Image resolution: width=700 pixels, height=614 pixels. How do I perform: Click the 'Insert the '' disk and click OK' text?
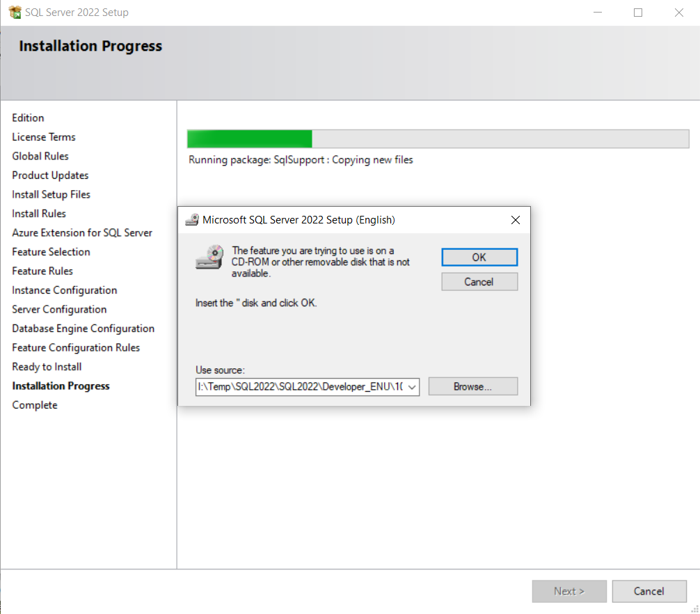256,303
